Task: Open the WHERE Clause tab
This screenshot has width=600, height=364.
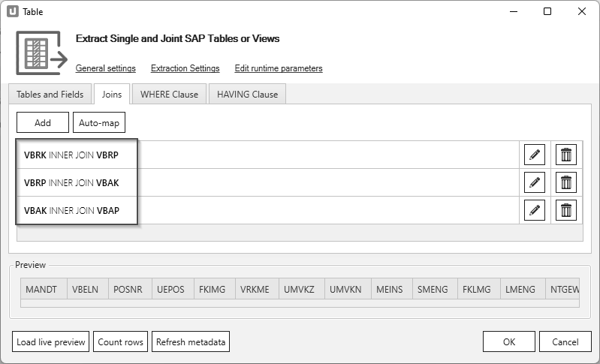Action: pyautogui.click(x=169, y=95)
